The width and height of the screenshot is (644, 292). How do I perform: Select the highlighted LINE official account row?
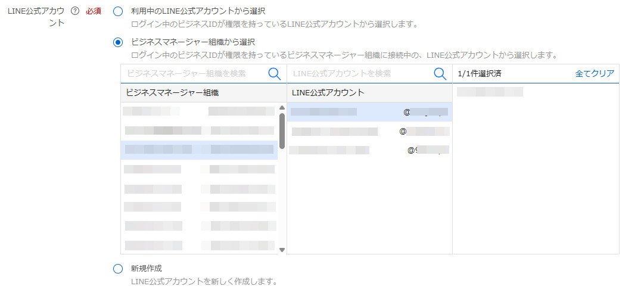[x=369, y=112]
